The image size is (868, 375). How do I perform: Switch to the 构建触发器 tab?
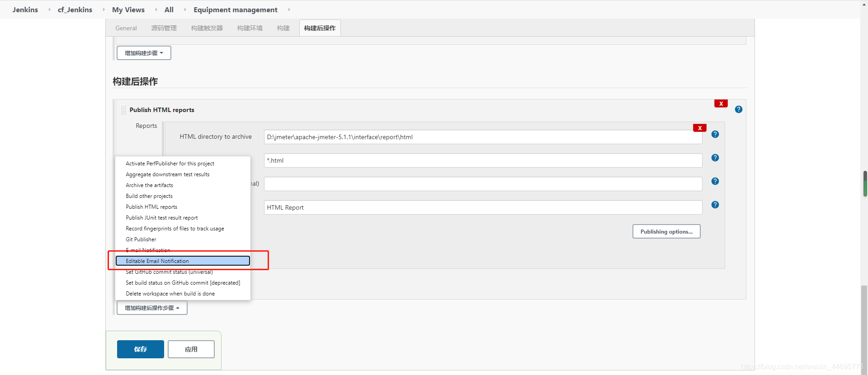click(x=207, y=28)
